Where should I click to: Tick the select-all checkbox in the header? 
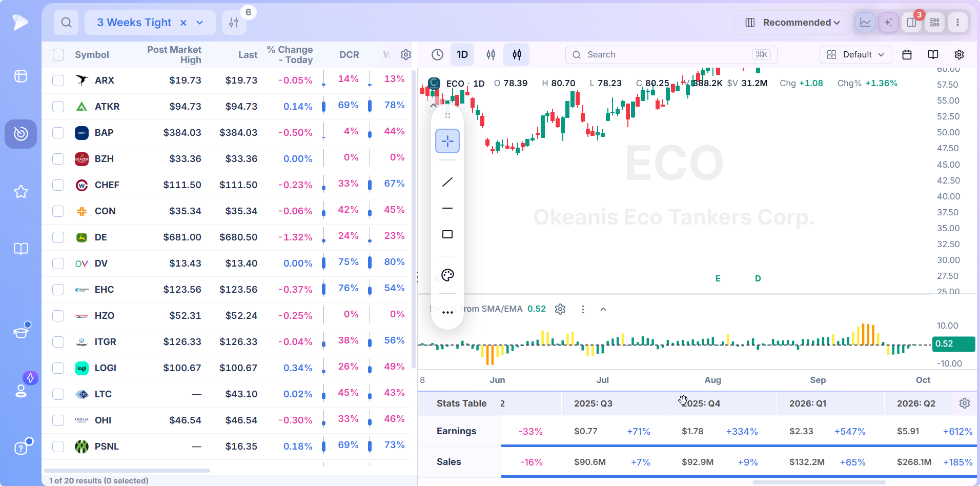[x=58, y=55]
